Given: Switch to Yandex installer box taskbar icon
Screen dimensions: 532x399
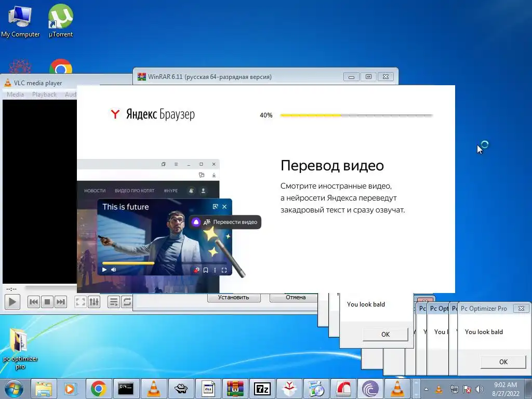Looking at the screenshot, I should tap(289, 389).
